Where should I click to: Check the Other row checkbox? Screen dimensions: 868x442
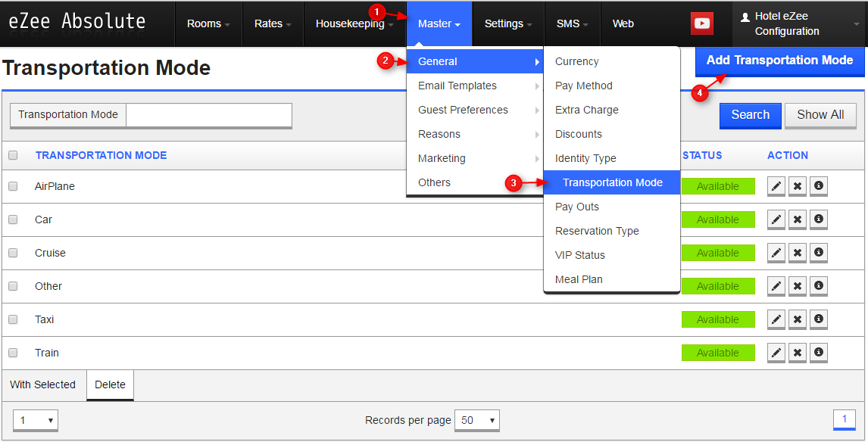[13, 286]
